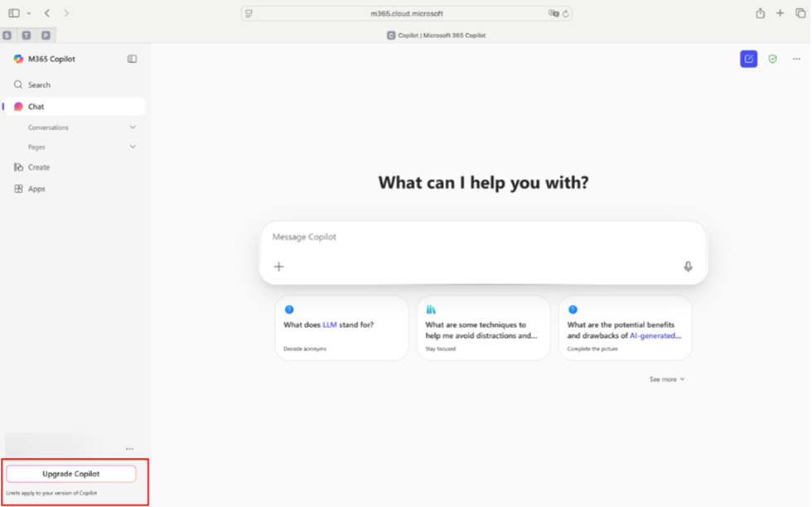Screen dimensions: 812x507
Task: Open the sidebar dropdown arrow in Safari toolbar
Action: 29,13
